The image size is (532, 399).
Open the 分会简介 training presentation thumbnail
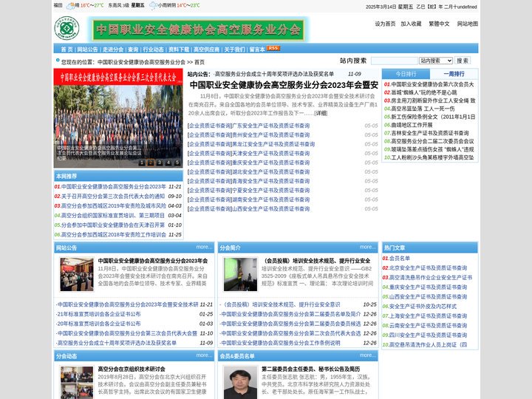[240, 274]
